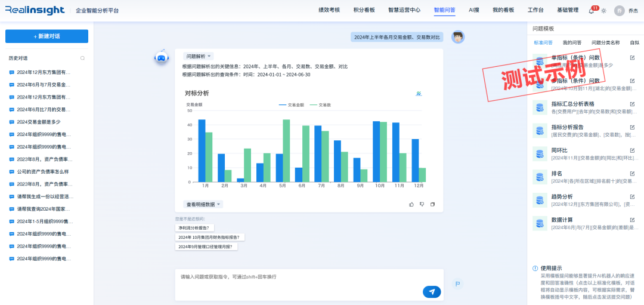Edit the 指标汇总分析表格 template

pos(632,104)
